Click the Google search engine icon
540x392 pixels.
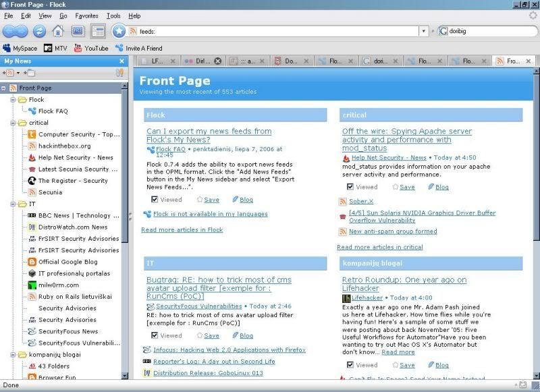(443, 31)
